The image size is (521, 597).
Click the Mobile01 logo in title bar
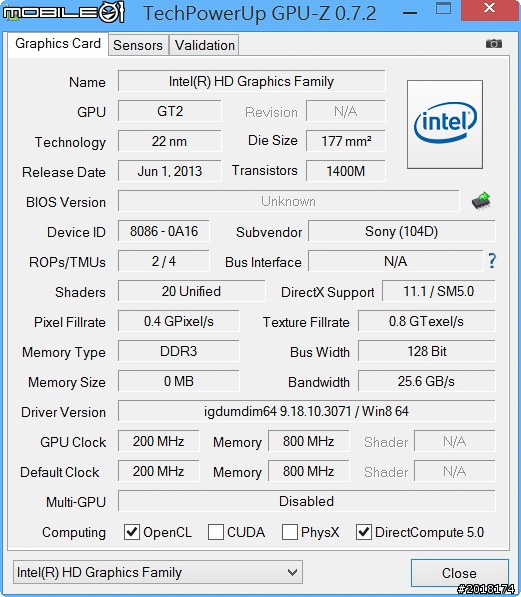pyautogui.click(x=64, y=13)
